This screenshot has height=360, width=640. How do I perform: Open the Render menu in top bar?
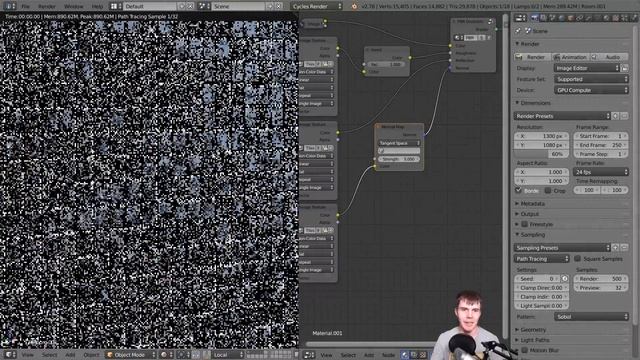[47, 7]
